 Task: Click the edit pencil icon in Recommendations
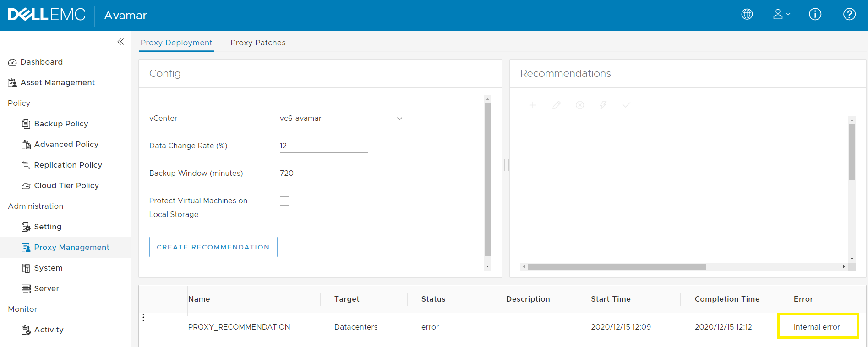tap(557, 105)
